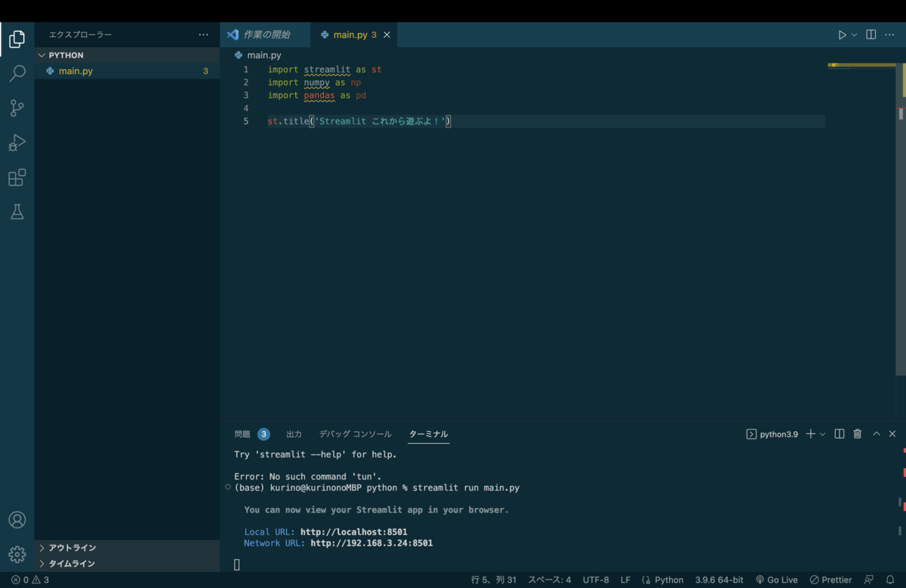This screenshot has height=588, width=906.
Task: Place cursor on line 4 in editor
Action: click(545, 109)
